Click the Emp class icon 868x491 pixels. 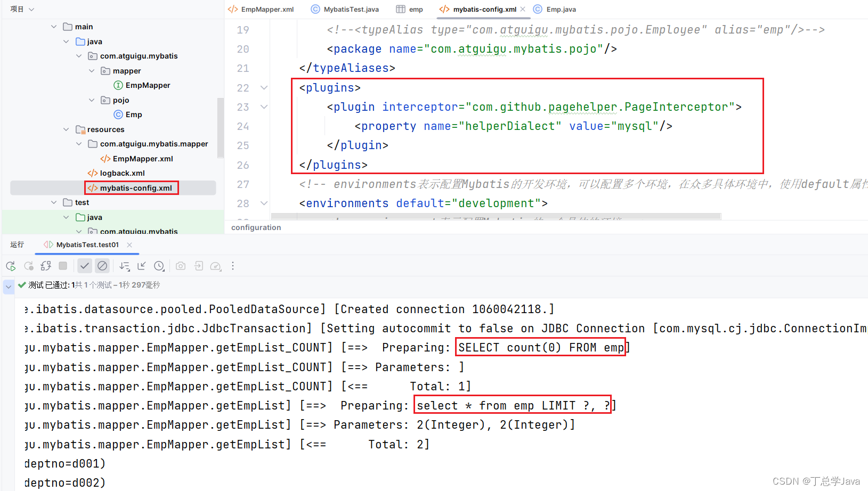pos(118,114)
